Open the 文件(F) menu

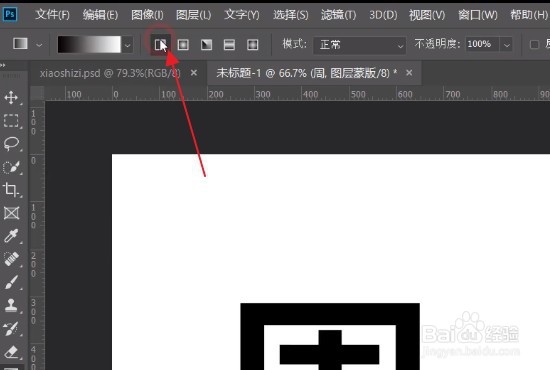coord(52,15)
